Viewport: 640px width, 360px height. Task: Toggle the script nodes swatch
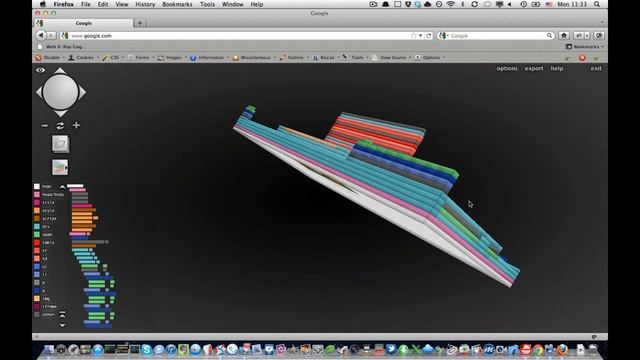tap(37, 218)
